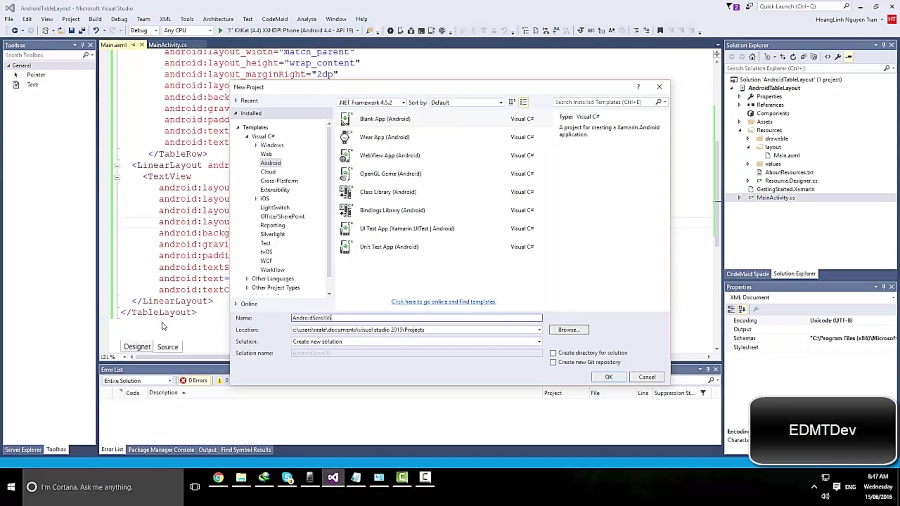The image size is (900, 506).
Task: Click Undo icon in main toolbar
Action: click(x=96, y=30)
